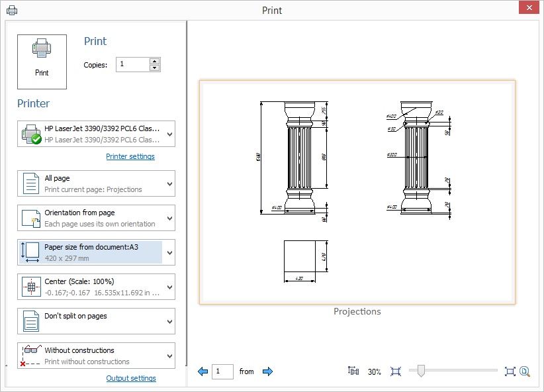Click the paper size dimensions icon

(x=30, y=252)
